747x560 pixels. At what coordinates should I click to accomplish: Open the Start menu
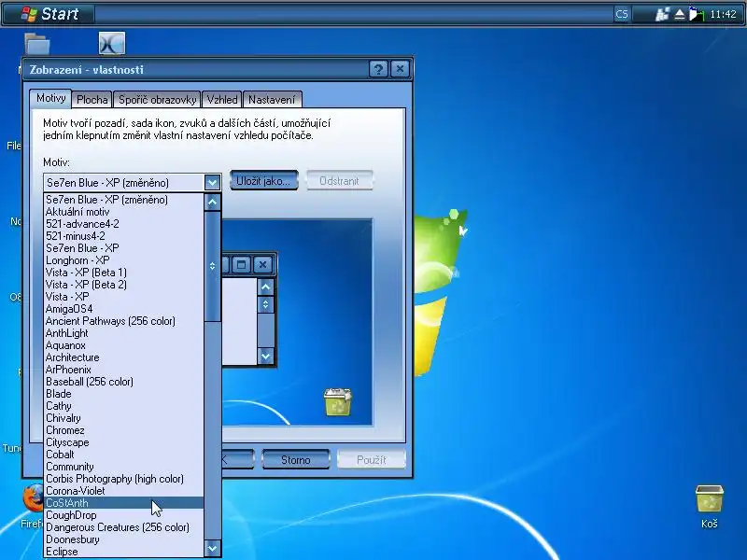coord(49,14)
